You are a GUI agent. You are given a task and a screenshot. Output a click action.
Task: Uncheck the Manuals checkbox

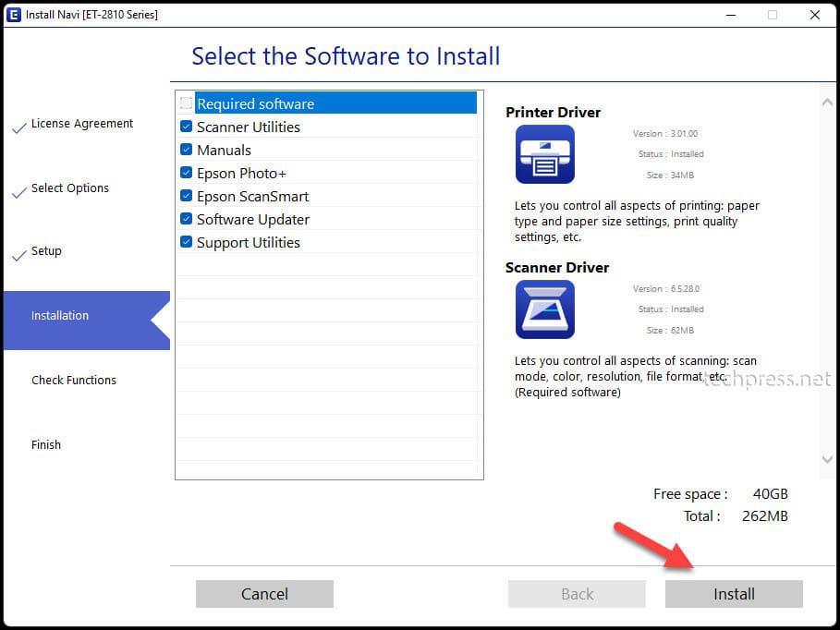point(186,150)
